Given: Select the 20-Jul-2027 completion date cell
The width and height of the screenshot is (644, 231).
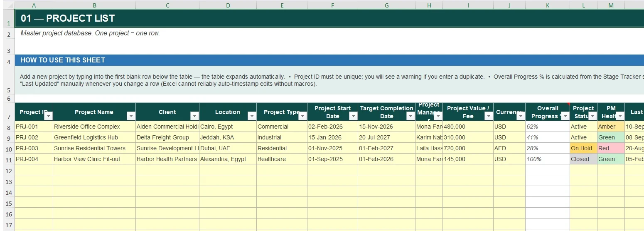Looking at the screenshot, I should (386, 137).
